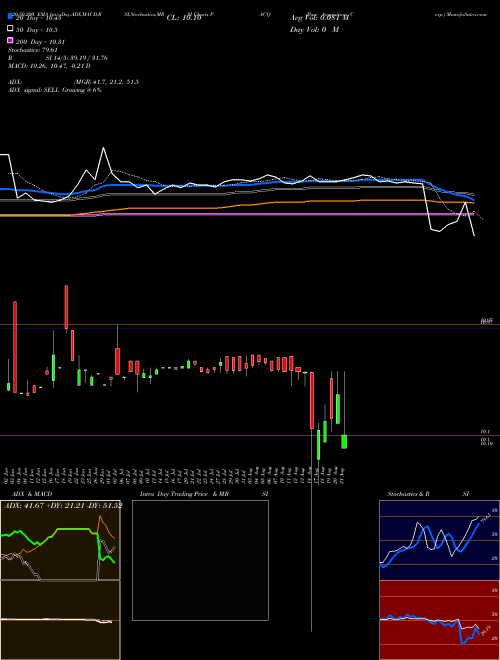Viewport: 500px width, 660px height.
Task: Click the 'CL: 10.10' closing price label
Action: pos(184,18)
